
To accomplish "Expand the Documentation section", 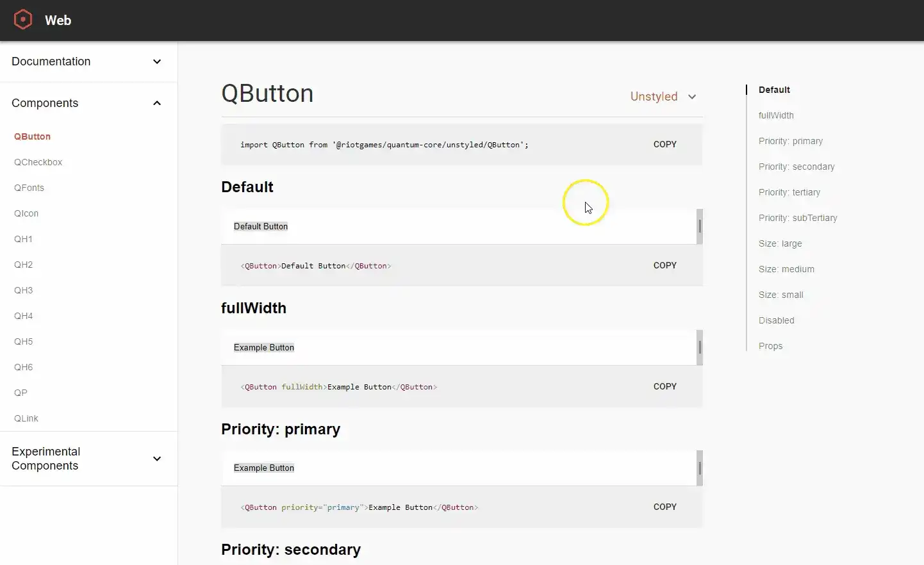I will (88, 61).
